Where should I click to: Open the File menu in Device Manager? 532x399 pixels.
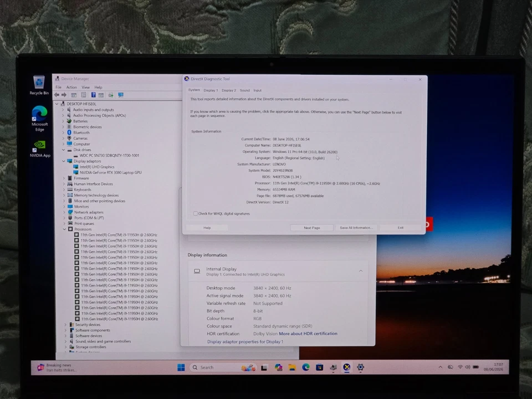(58, 87)
